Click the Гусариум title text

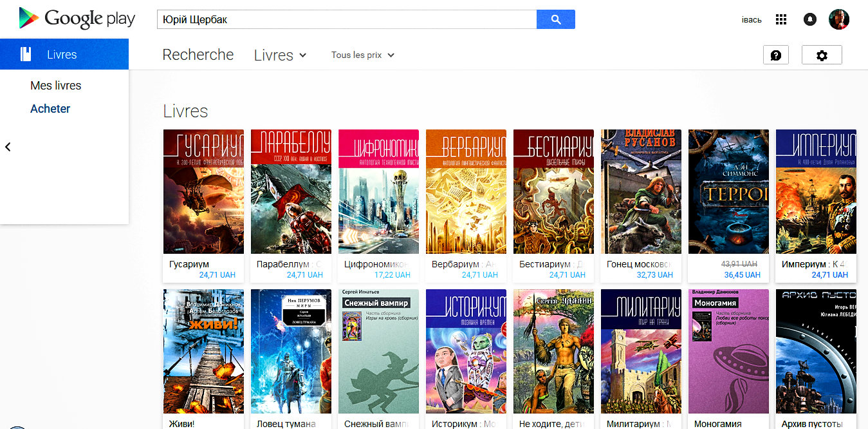[x=189, y=264]
